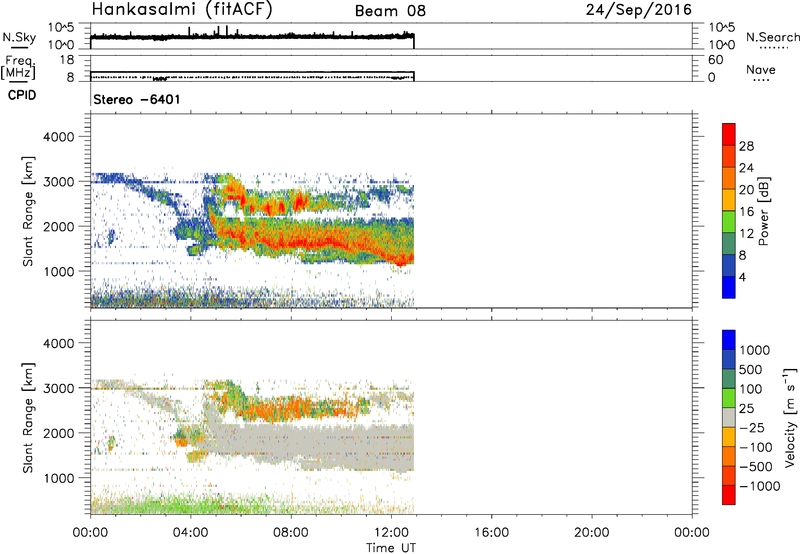Click the blue top segment of Velocity color bar
The image size is (800, 554).
point(729,340)
